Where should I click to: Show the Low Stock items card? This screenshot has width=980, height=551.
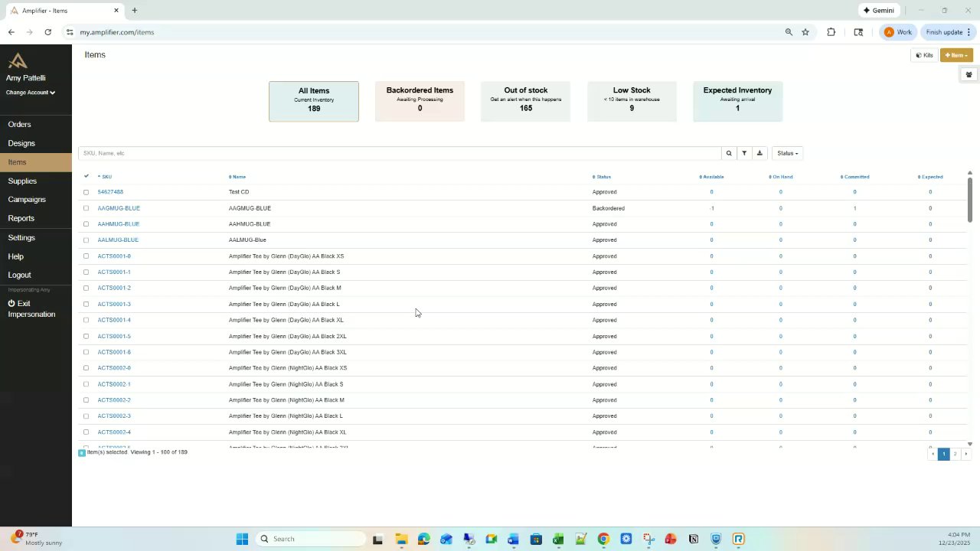point(632,101)
